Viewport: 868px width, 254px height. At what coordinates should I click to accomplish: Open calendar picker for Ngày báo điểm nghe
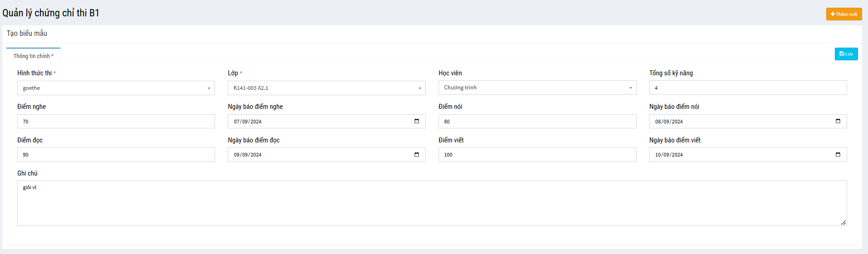[417, 121]
